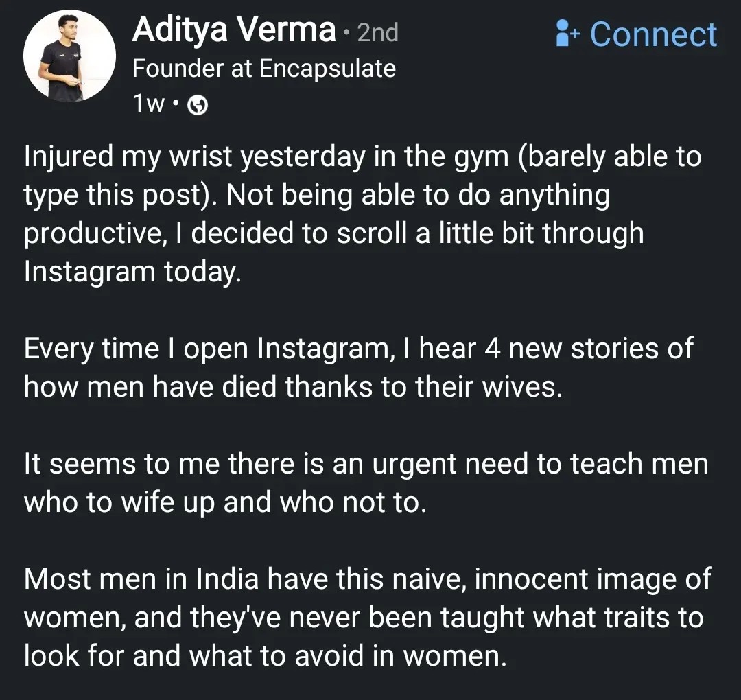The height and width of the screenshot is (700, 741).
Task: Click the globe icon showing public post visibility
Action: coord(197,104)
